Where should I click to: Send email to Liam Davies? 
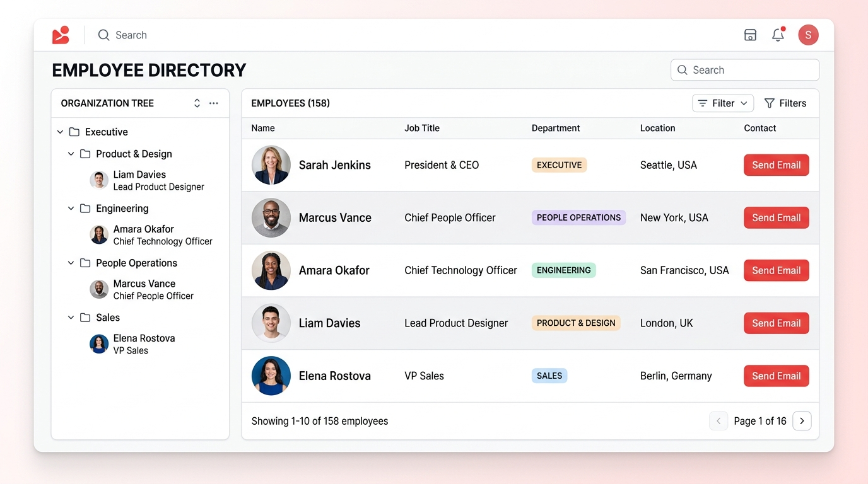click(x=777, y=323)
